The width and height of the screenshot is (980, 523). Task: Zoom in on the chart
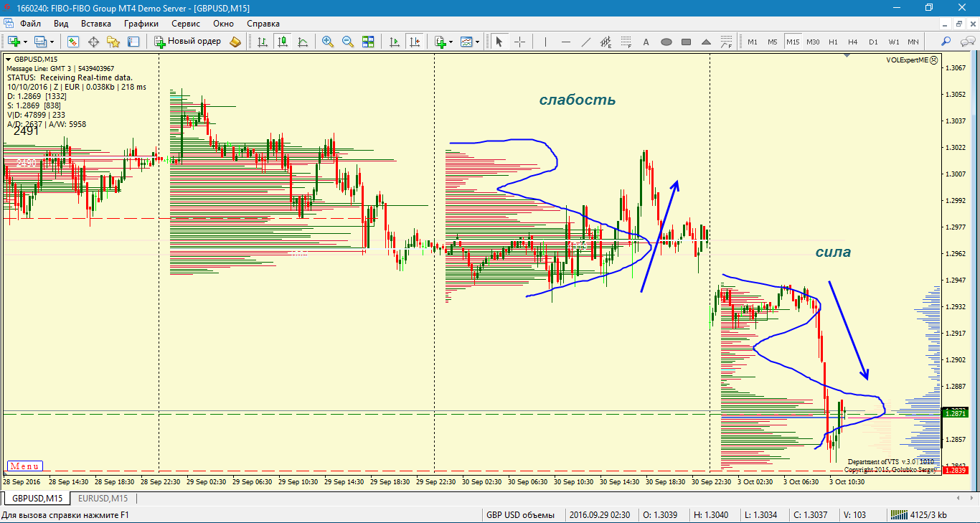[328, 42]
